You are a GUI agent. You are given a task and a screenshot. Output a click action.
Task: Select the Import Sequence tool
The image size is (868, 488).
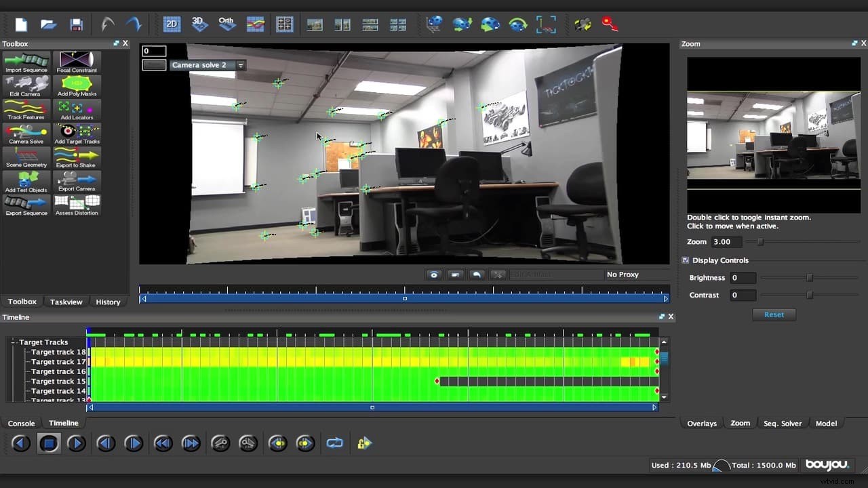point(26,61)
